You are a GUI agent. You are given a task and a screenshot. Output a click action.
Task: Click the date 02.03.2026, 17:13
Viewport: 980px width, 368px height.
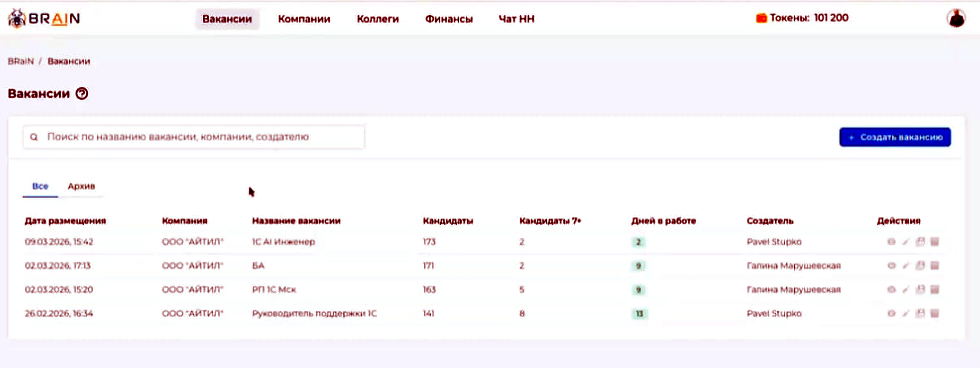(x=58, y=266)
